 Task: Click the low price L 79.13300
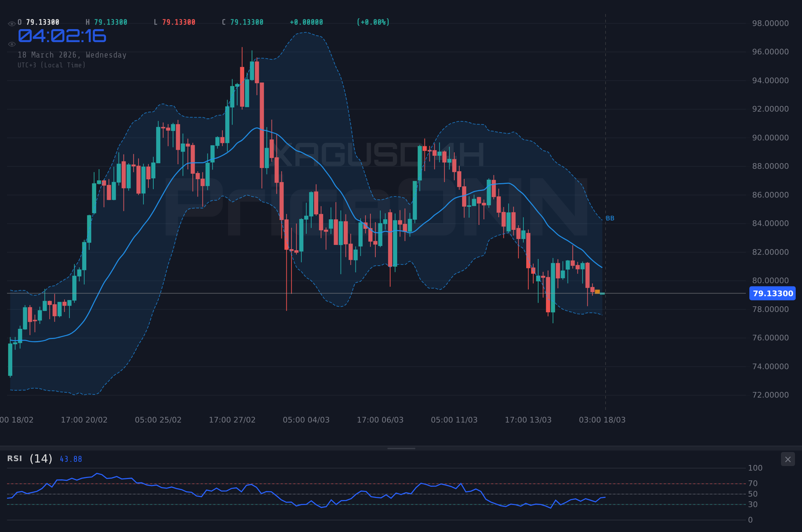[175, 22]
